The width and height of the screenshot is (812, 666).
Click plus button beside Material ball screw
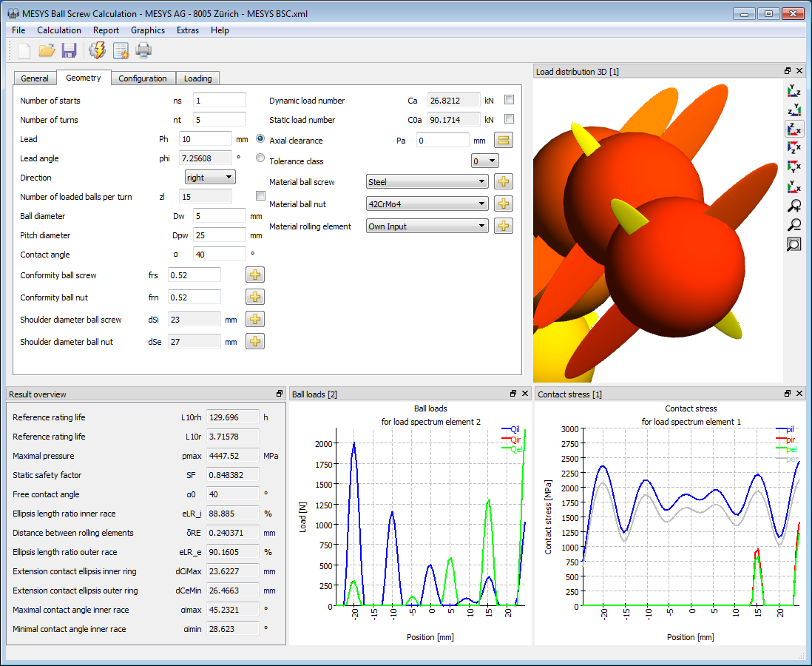[x=504, y=182]
